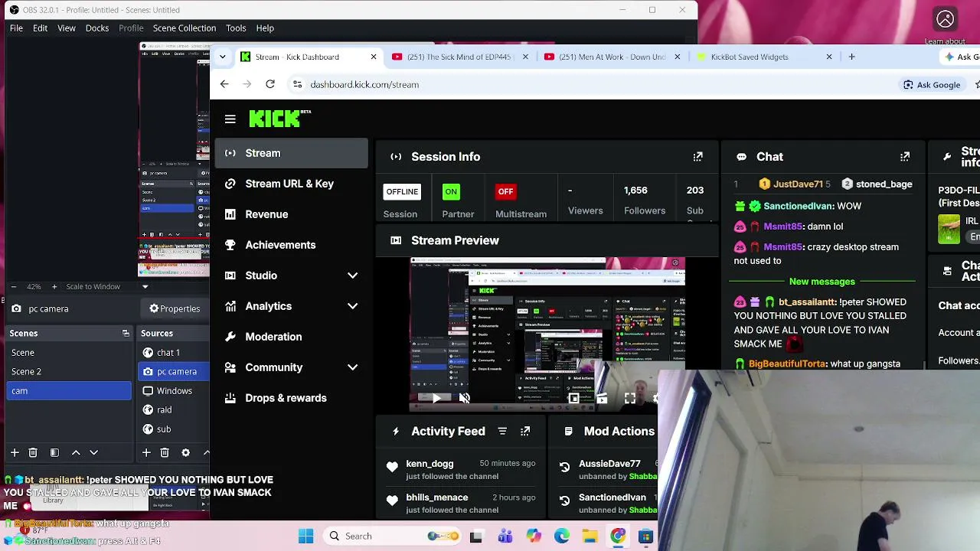This screenshot has height=551, width=980.
Task: Open the OBS File menu
Action: [x=16, y=28]
